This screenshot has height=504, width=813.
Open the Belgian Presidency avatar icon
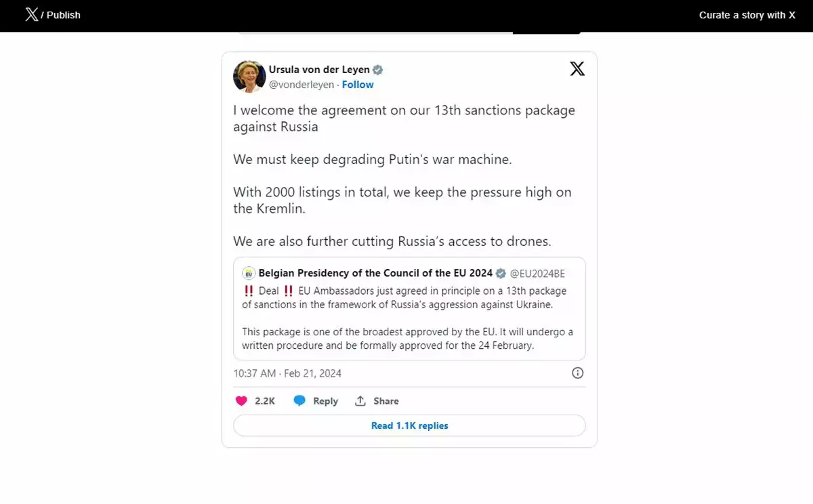[249, 274]
